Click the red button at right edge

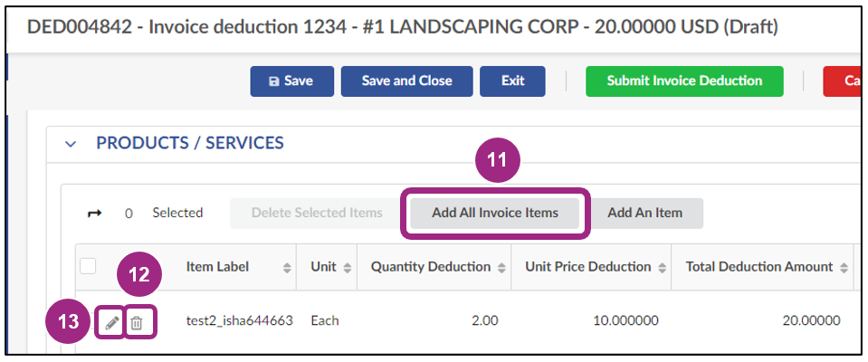point(844,81)
